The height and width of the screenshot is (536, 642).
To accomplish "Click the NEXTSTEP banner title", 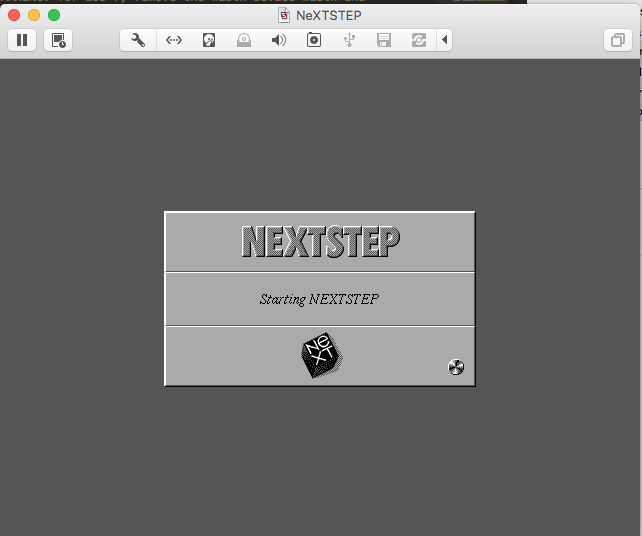I will pyautogui.click(x=321, y=242).
